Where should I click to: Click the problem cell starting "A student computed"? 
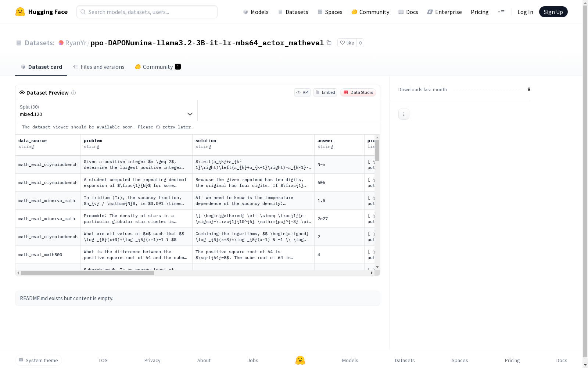pos(136,183)
